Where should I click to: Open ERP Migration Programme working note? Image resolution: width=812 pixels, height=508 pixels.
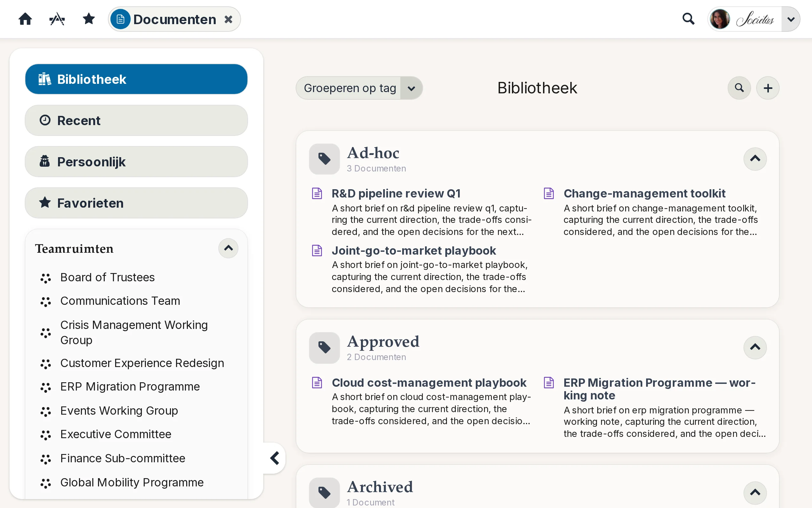(x=659, y=389)
